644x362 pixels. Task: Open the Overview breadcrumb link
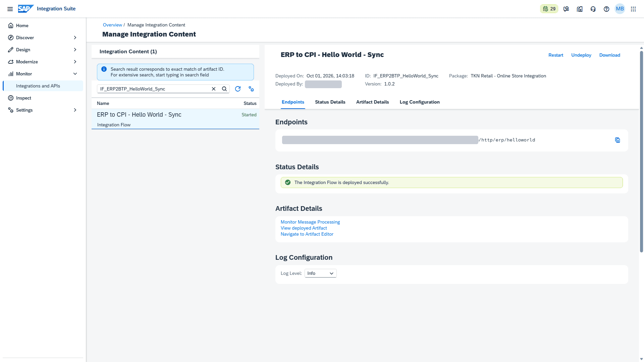click(x=112, y=25)
